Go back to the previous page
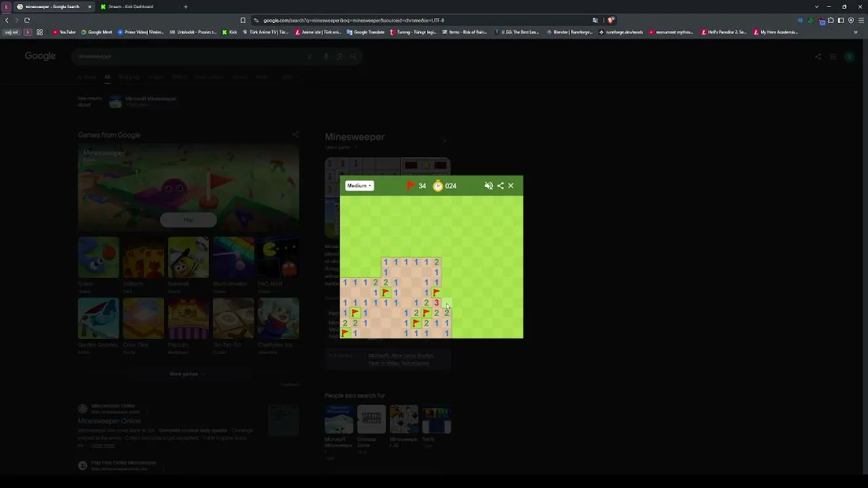 pos(7,20)
